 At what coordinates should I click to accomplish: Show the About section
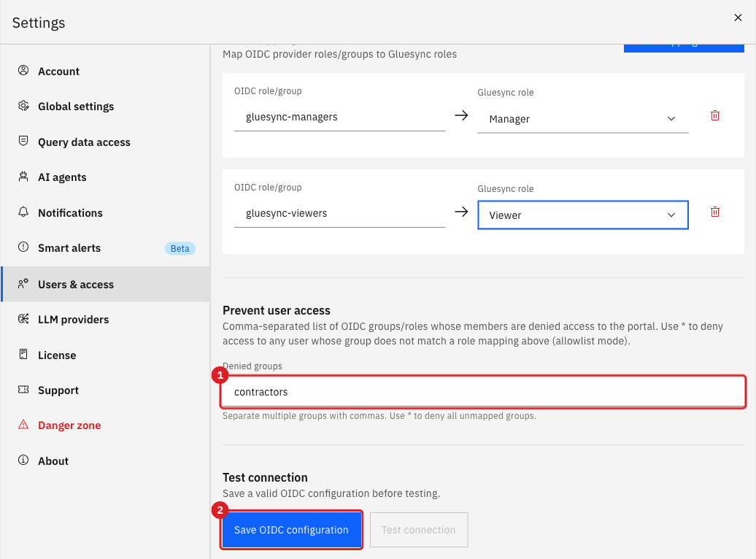coord(105,461)
